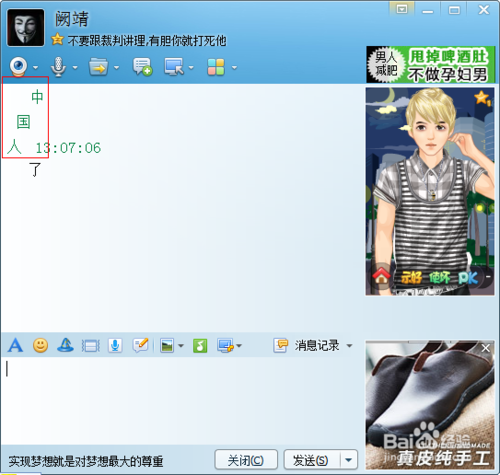Launch remote desktop assistance icon
This screenshot has height=475, width=500.
[x=174, y=67]
